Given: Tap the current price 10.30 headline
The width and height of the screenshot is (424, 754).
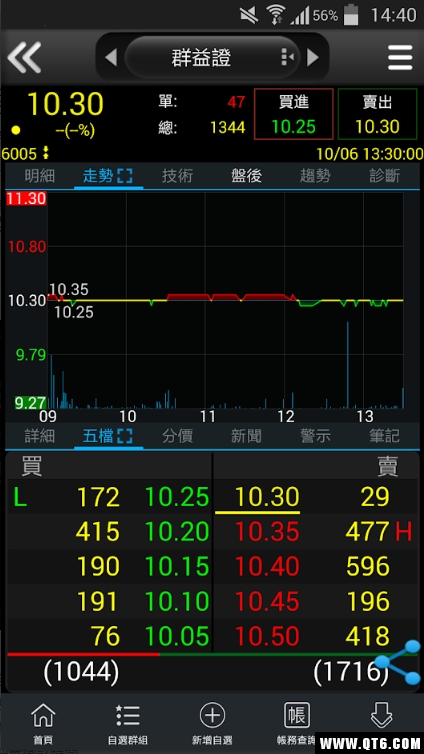Looking at the screenshot, I should coord(65,103).
